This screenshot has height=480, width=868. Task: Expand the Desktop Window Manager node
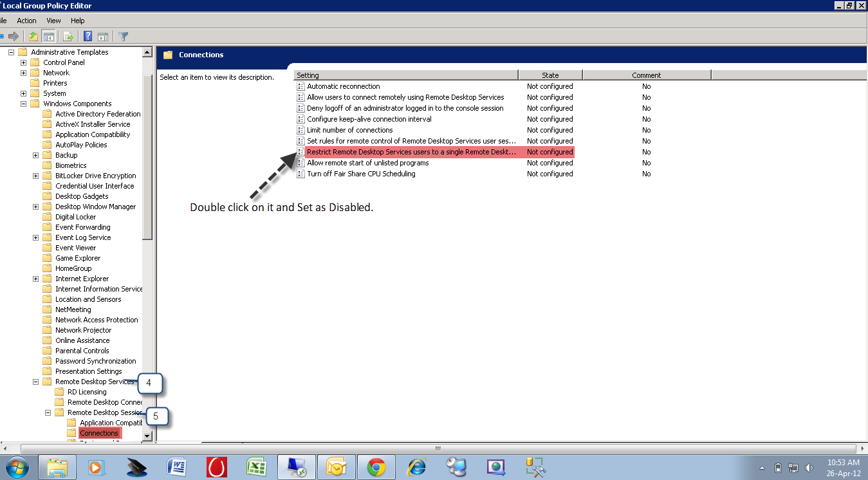click(35, 207)
